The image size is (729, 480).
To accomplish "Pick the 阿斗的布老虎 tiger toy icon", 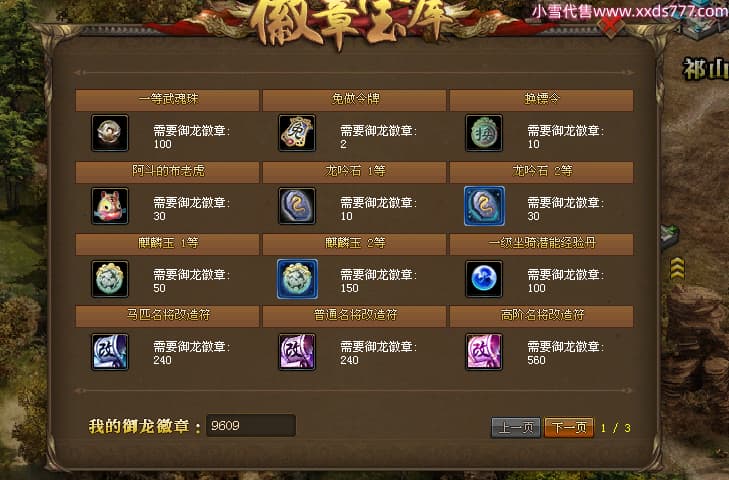I will 110,206.
